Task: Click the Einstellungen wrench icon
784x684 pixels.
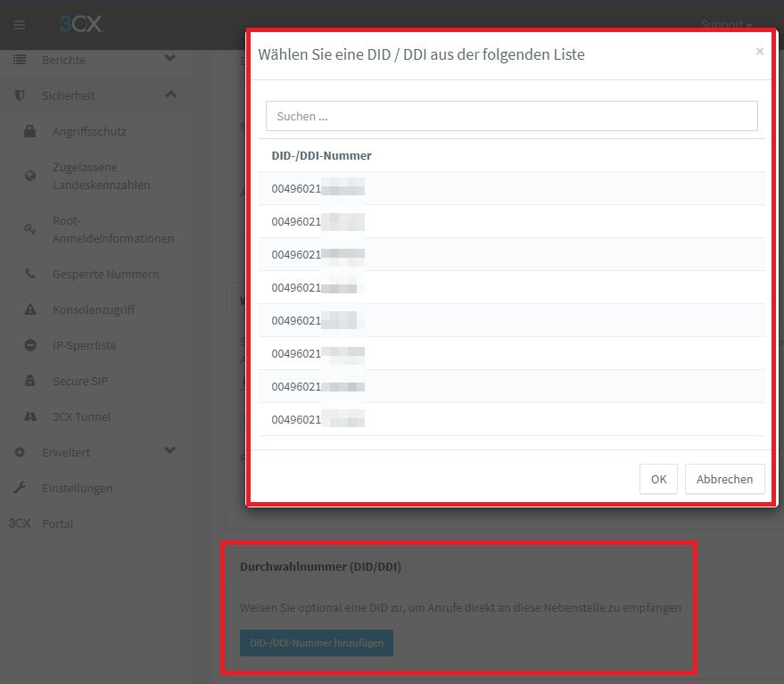Action: (20, 489)
